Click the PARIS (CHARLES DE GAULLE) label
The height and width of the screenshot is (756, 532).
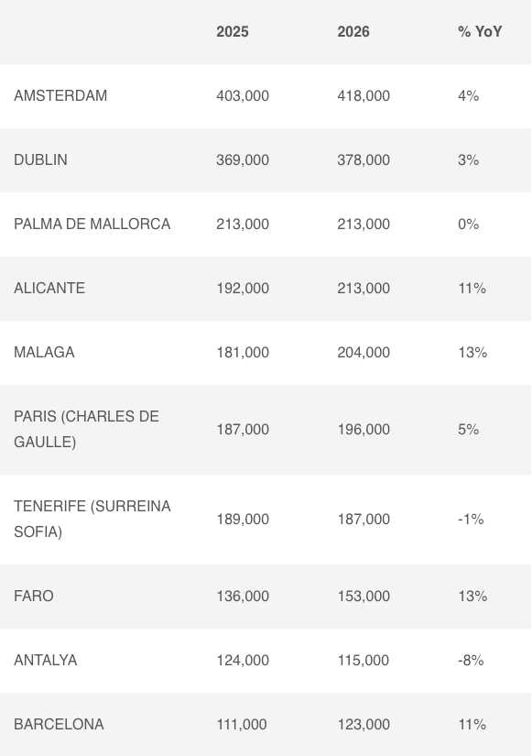(87, 429)
